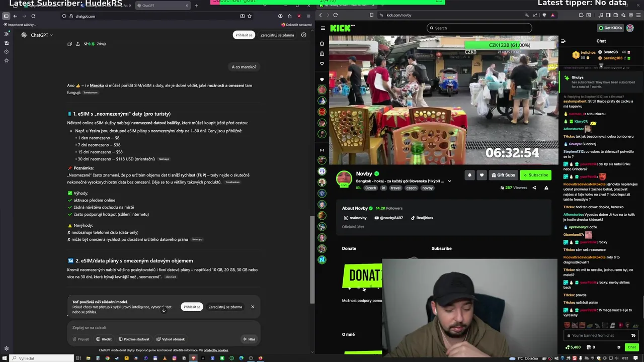Open sidebar settings gear in Firefox
Image resolution: width=644 pixels, height=362 pixels.
(7, 348)
